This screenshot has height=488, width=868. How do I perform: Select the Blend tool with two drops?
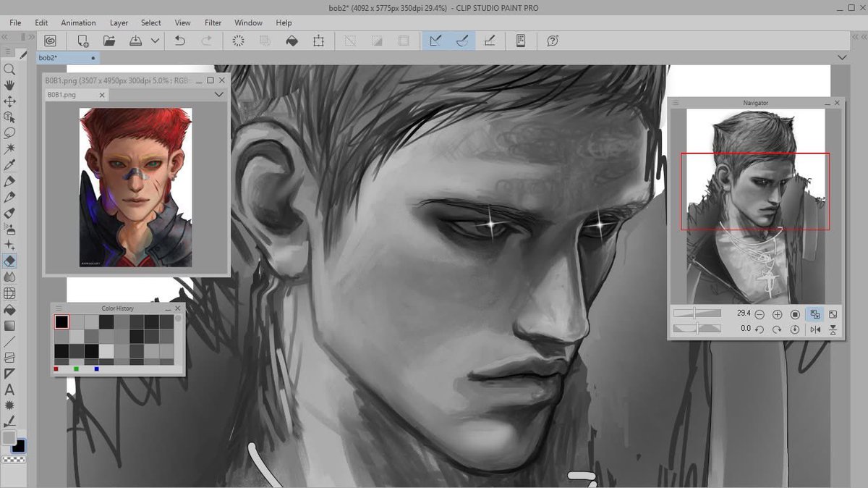coord(9,277)
